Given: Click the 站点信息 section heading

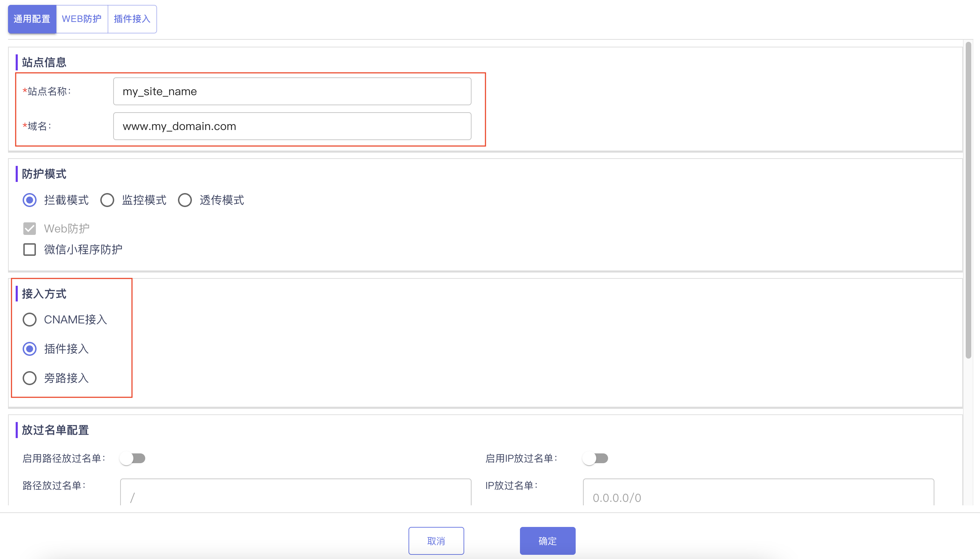Looking at the screenshot, I should pyautogui.click(x=44, y=62).
